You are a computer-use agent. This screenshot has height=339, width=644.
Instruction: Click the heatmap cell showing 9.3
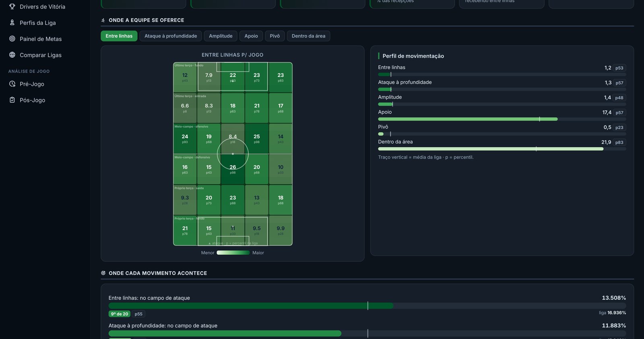tap(185, 200)
